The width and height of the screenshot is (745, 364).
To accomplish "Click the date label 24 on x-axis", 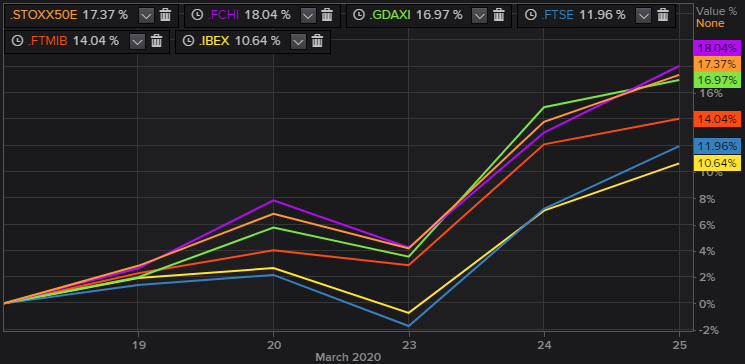I will [544, 345].
